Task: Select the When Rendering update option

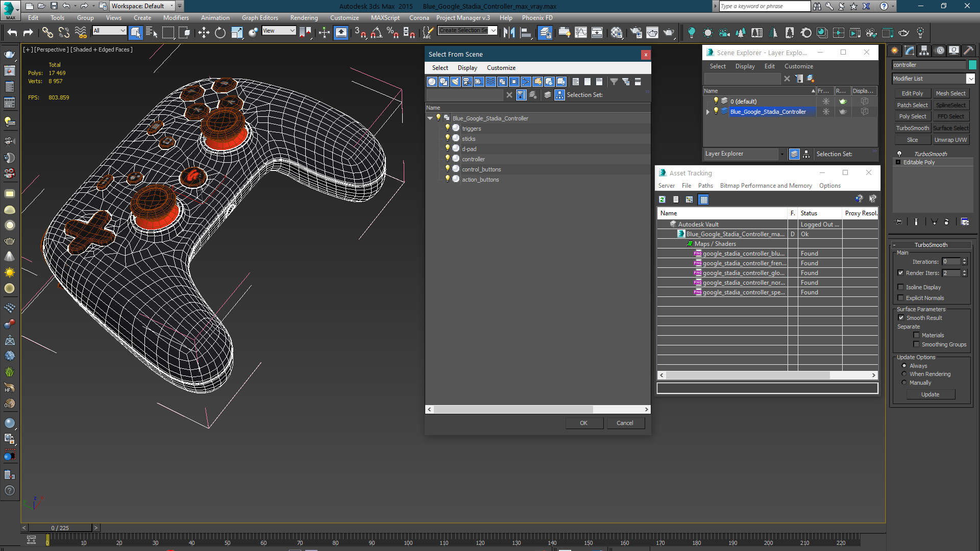Action: [904, 374]
